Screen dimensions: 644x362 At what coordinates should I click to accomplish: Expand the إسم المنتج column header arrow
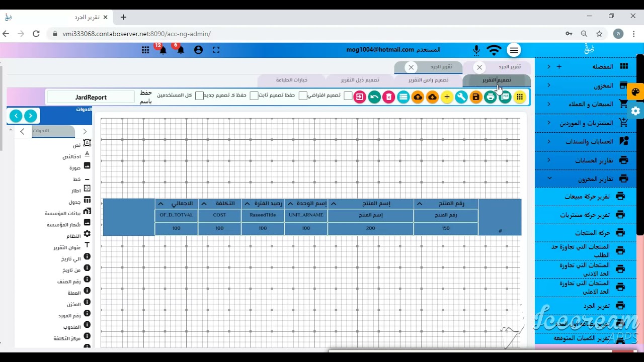coord(333,204)
